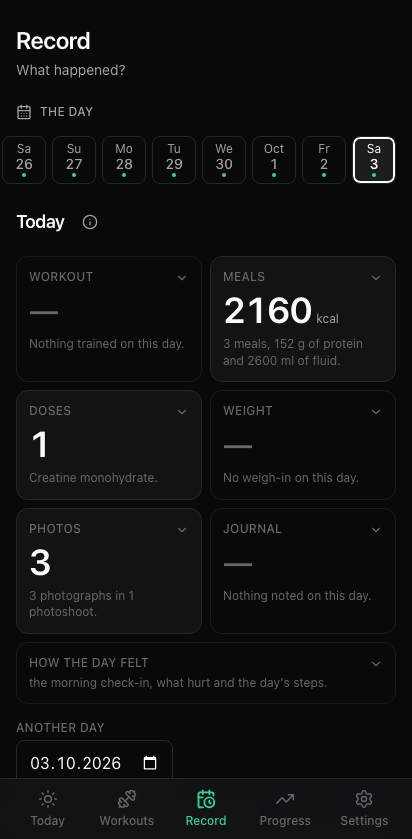Expand the Meals card chevron
Viewport: 412px width, 839px height.
[376, 277]
